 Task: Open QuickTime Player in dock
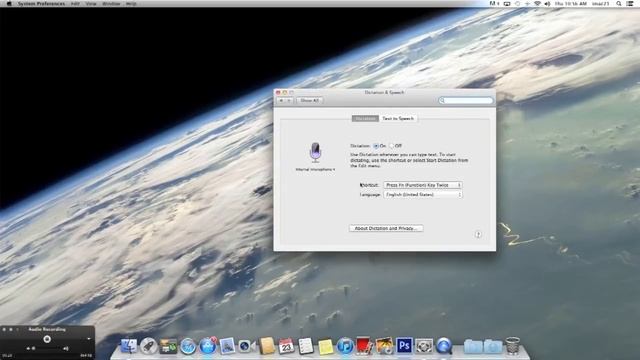444,346
